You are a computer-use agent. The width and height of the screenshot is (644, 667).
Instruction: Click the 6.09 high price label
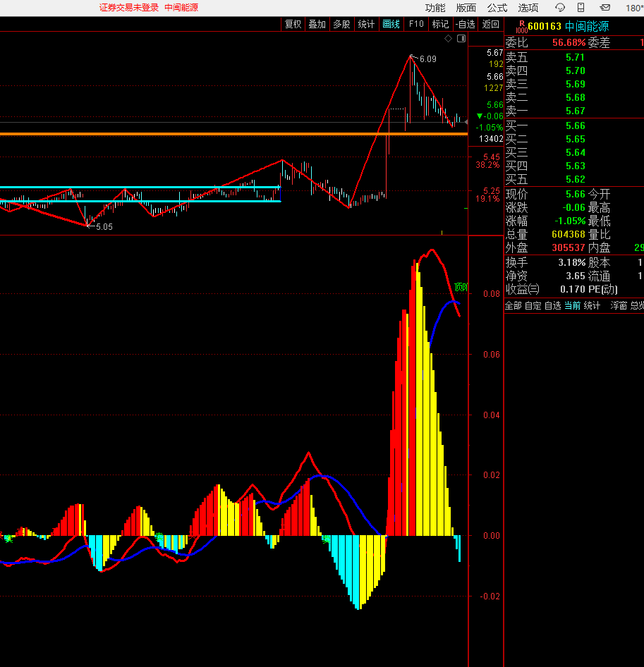point(427,59)
